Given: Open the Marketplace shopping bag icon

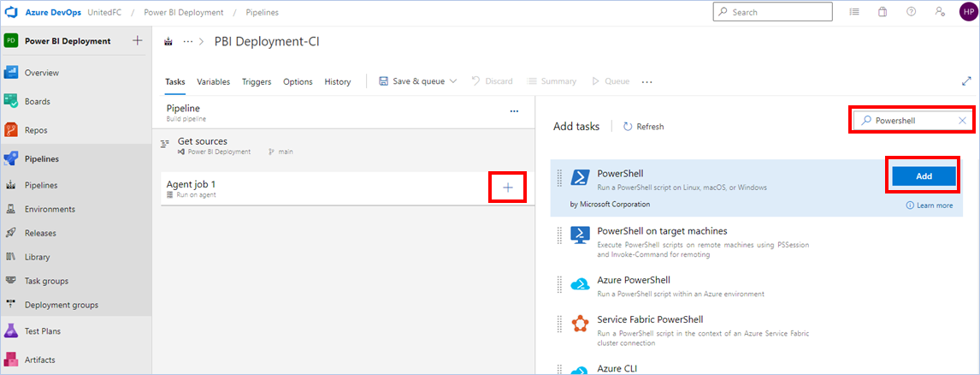Looking at the screenshot, I should (x=883, y=12).
